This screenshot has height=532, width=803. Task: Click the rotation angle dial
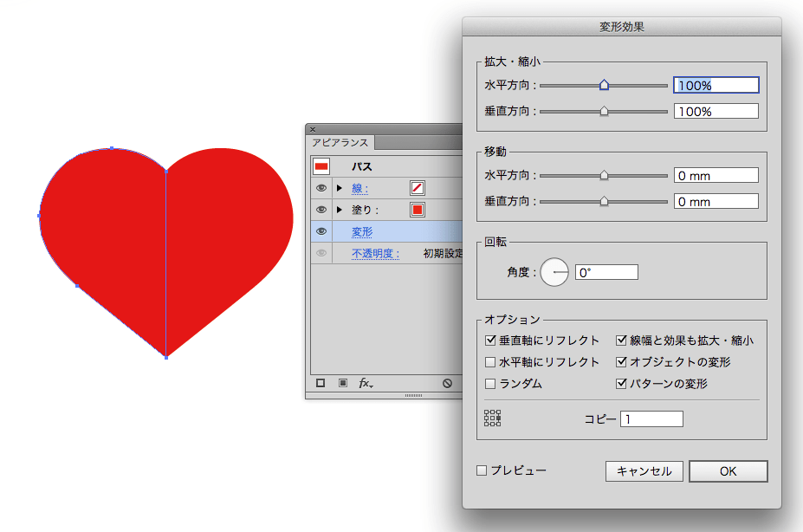coord(554,271)
